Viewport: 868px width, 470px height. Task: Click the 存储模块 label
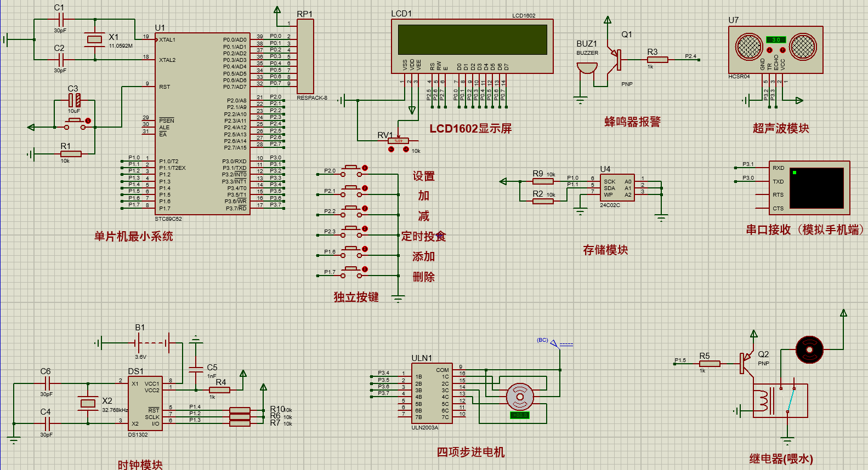605,250
